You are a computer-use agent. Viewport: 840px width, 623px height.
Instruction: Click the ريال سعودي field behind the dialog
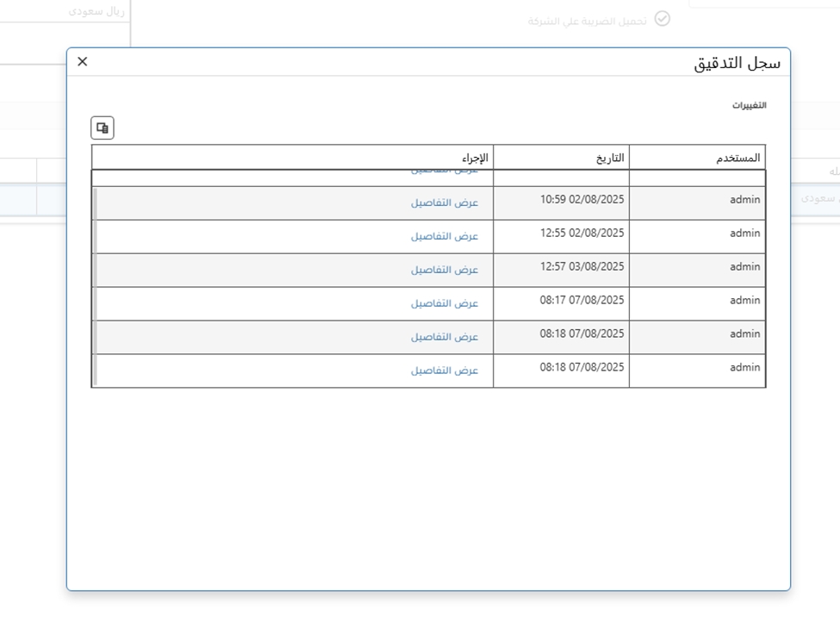[97, 11]
